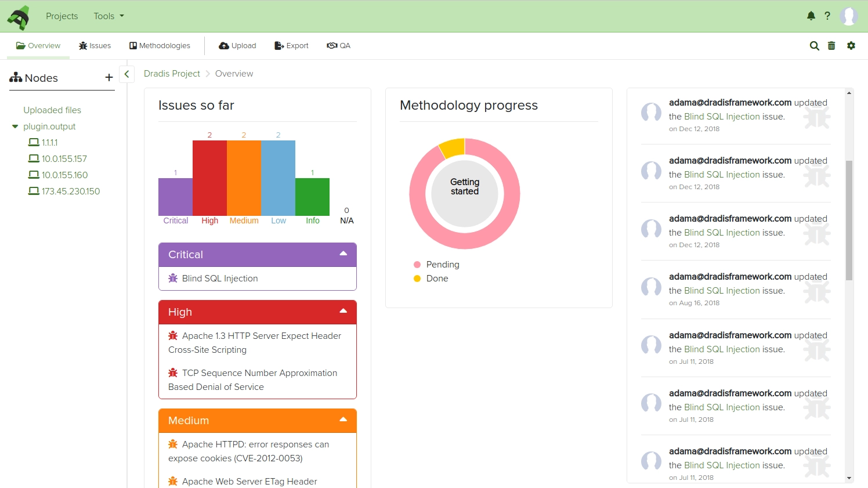The height and width of the screenshot is (488, 868).
Task: Open the Methodologies tab
Action: tap(160, 46)
